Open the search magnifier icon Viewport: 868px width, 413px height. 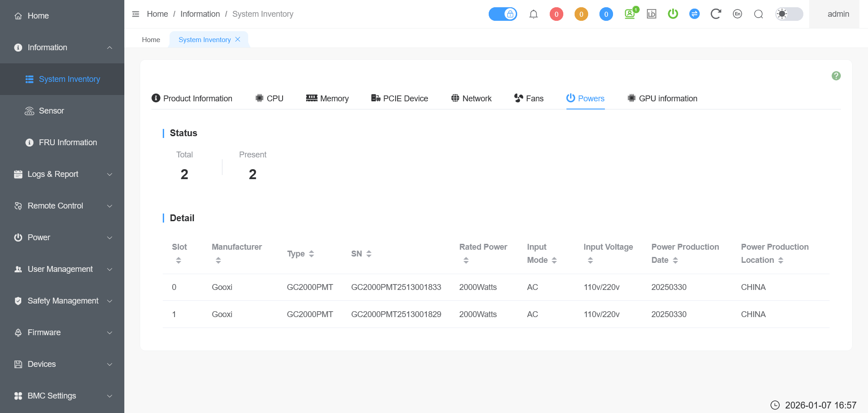pos(759,14)
